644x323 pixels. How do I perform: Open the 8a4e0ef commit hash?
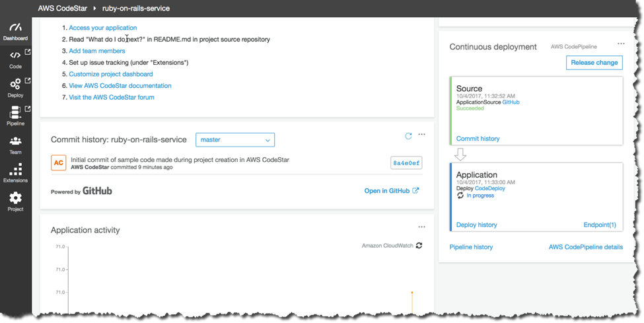tap(406, 162)
